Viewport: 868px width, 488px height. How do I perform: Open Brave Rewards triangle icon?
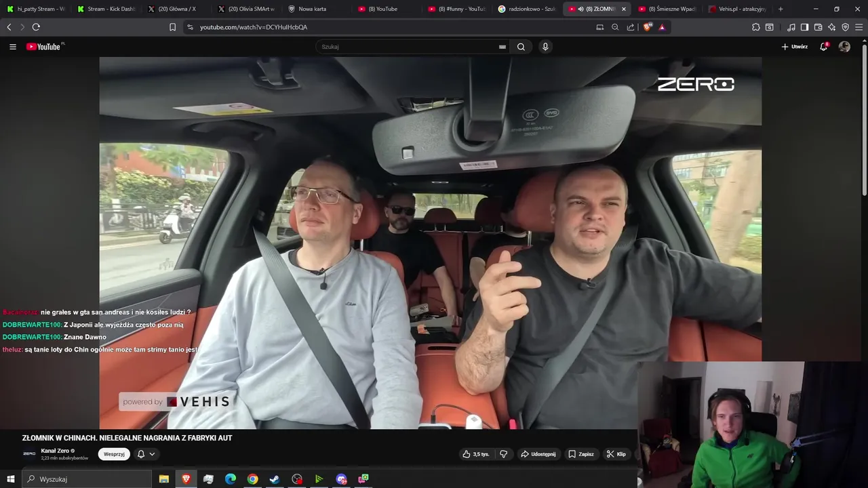click(662, 27)
